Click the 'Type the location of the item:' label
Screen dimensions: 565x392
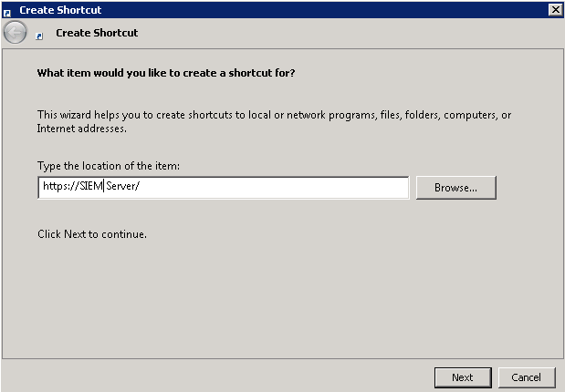[x=109, y=166]
